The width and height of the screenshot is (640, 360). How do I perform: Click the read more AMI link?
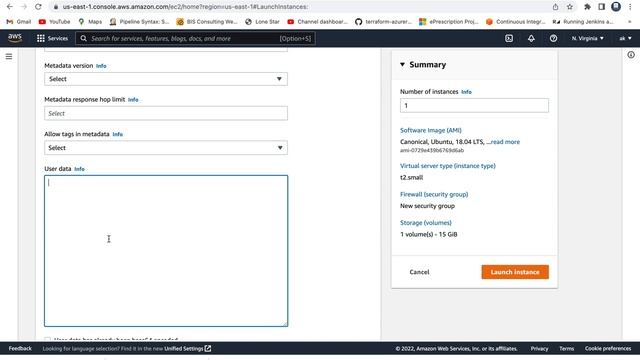[x=505, y=142]
